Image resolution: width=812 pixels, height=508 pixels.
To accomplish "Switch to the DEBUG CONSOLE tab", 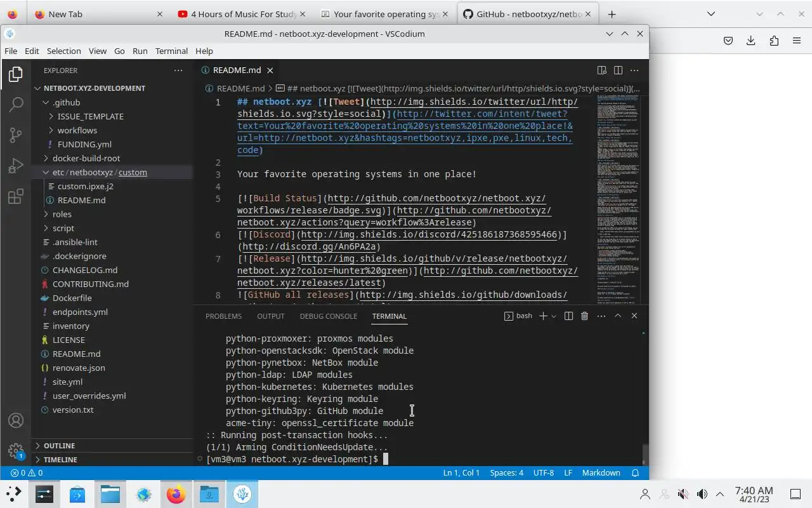I will pyautogui.click(x=329, y=316).
